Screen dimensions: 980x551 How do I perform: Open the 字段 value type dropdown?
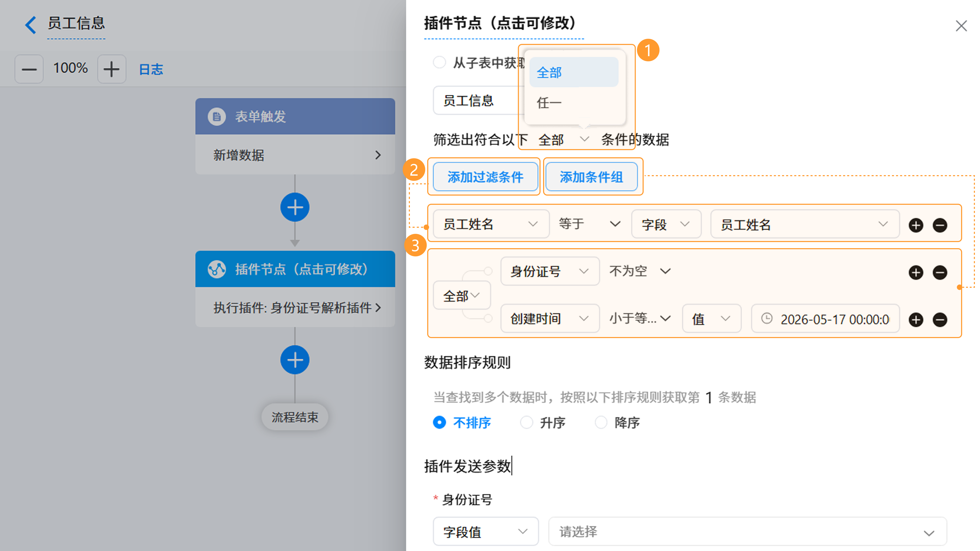point(666,224)
